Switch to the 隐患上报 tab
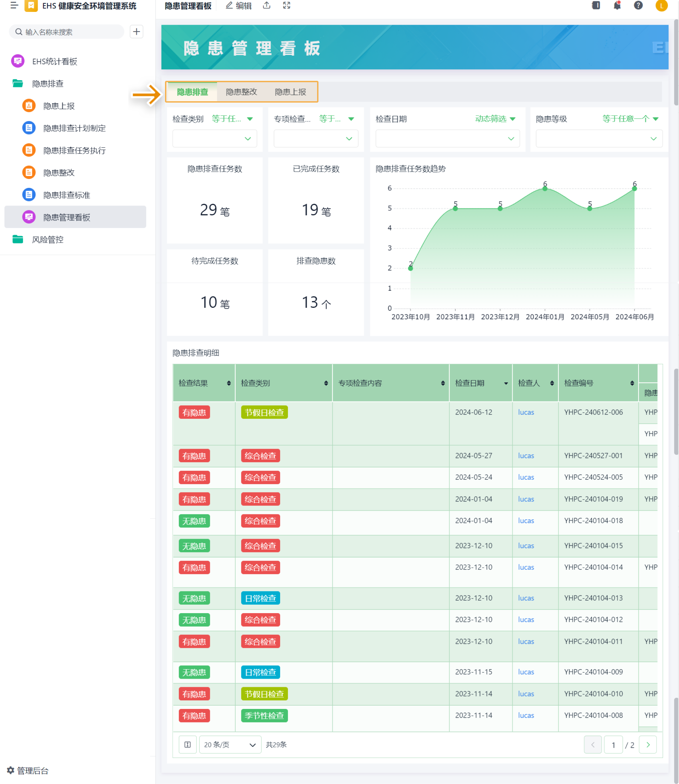The height and width of the screenshot is (784, 679). pyautogui.click(x=290, y=92)
